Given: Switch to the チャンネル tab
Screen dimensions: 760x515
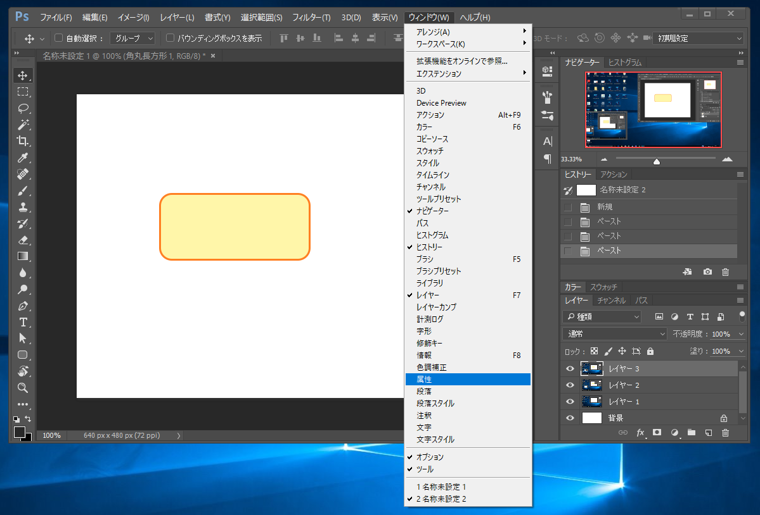Looking at the screenshot, I should pos(611,300).
